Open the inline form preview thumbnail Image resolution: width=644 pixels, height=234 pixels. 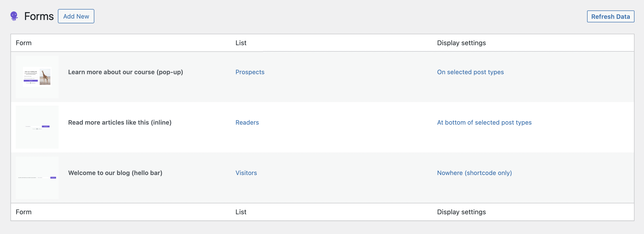pos(37,127)
